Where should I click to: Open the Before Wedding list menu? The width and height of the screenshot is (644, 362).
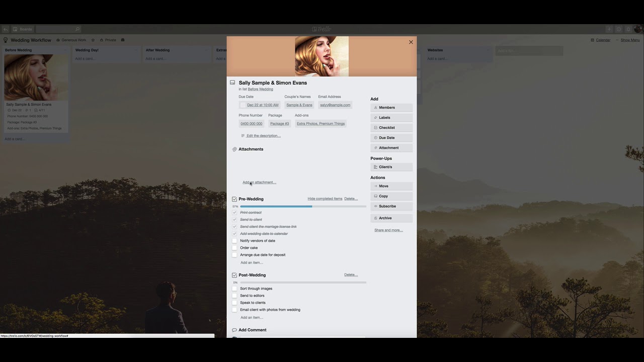point(65,50)
